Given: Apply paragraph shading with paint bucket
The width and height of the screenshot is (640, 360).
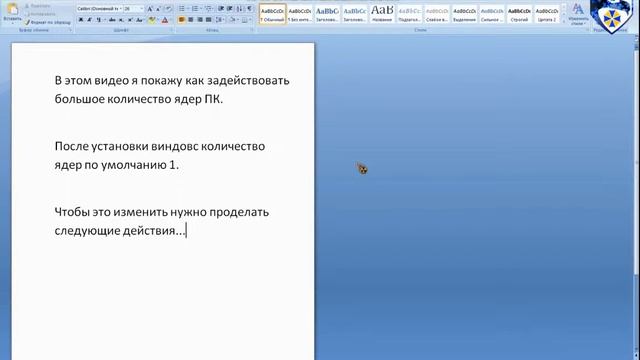Looking at the screenshot, I should coord(232,20).
